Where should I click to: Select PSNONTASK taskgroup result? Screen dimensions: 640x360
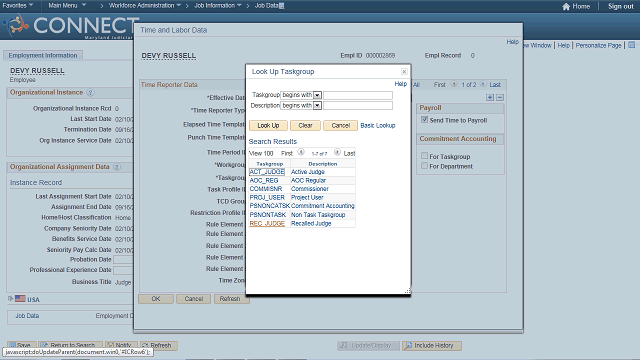click(x=268, y=215)
